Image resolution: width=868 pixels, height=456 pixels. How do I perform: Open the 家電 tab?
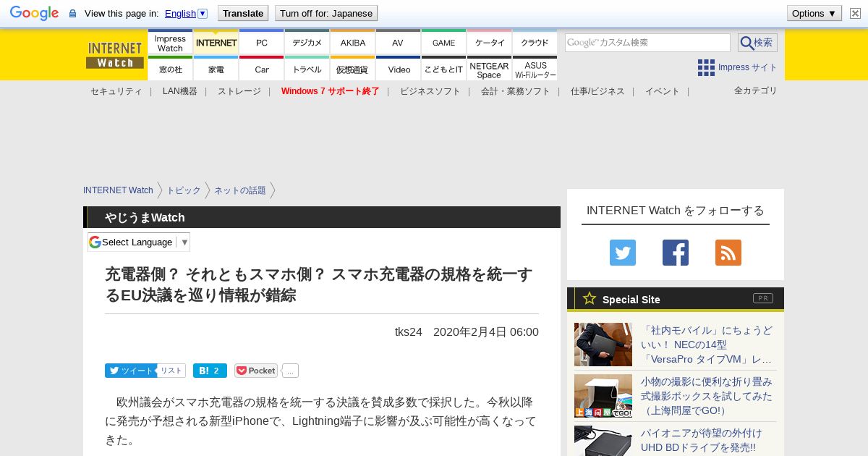pyautogui.click(x=216, y=69)
